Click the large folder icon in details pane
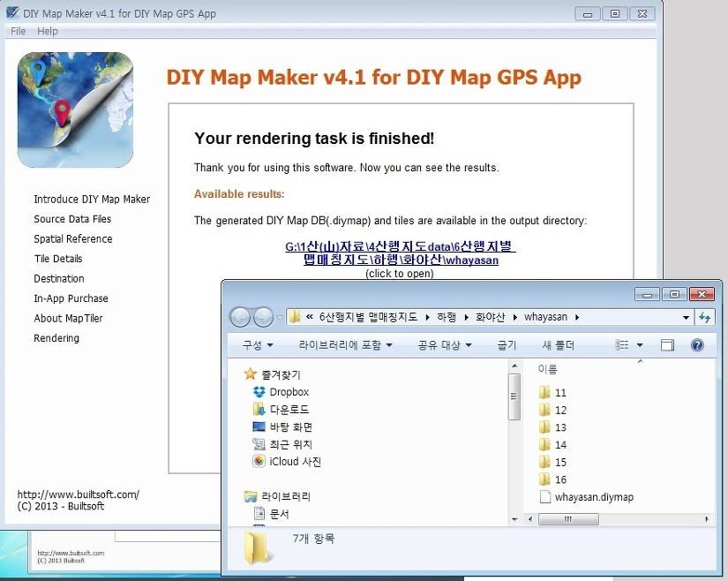 [x=257, y=548]
